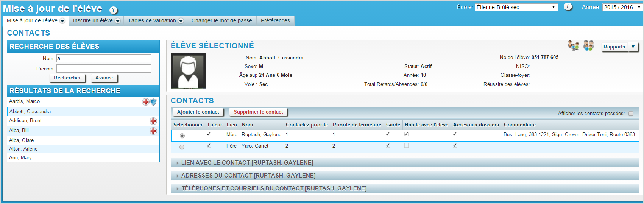Viewport: 644px width, 204px height.
Task: Open the Préférences tab
Action: pyautogui.click(x=275, y=21)
